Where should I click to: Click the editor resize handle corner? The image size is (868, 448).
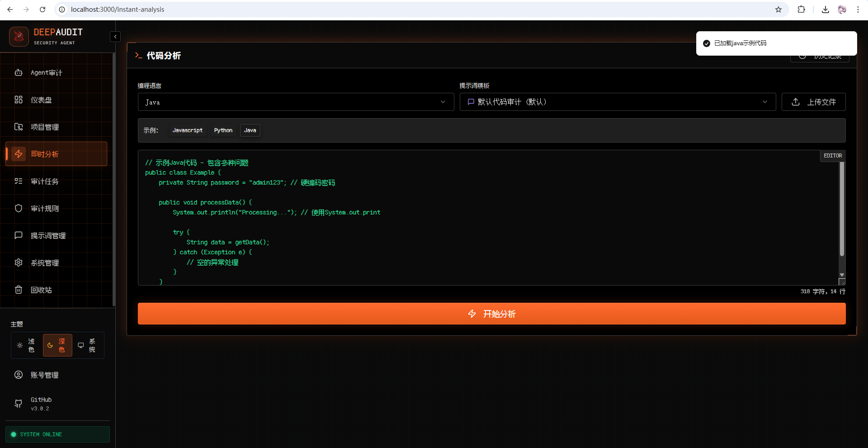[842, 281]
